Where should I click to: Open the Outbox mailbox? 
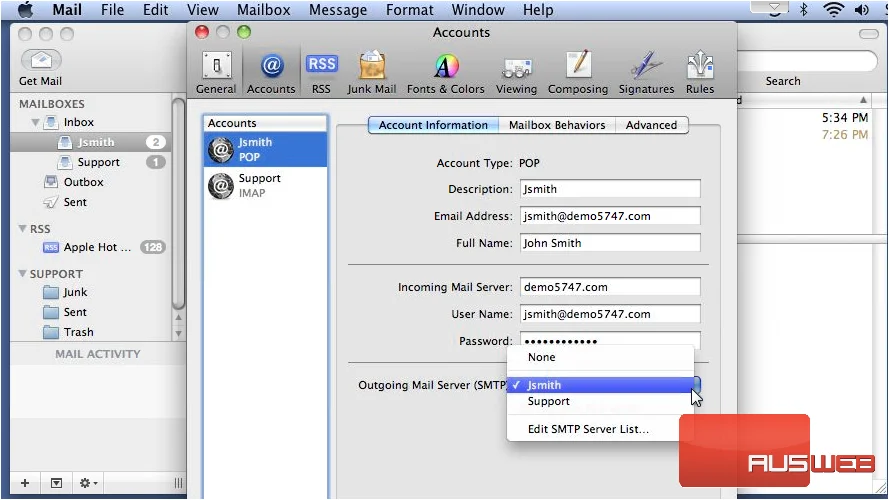coord(83,182)
